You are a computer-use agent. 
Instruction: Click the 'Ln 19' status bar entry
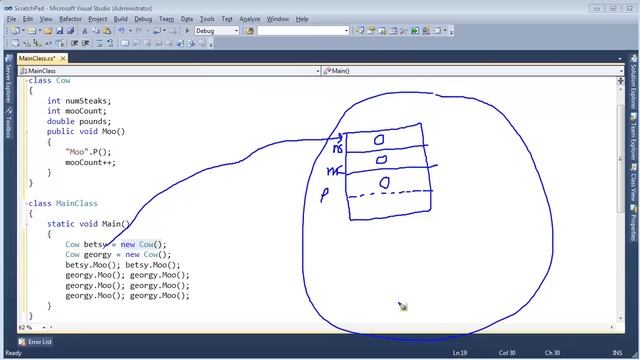(460, 353)
